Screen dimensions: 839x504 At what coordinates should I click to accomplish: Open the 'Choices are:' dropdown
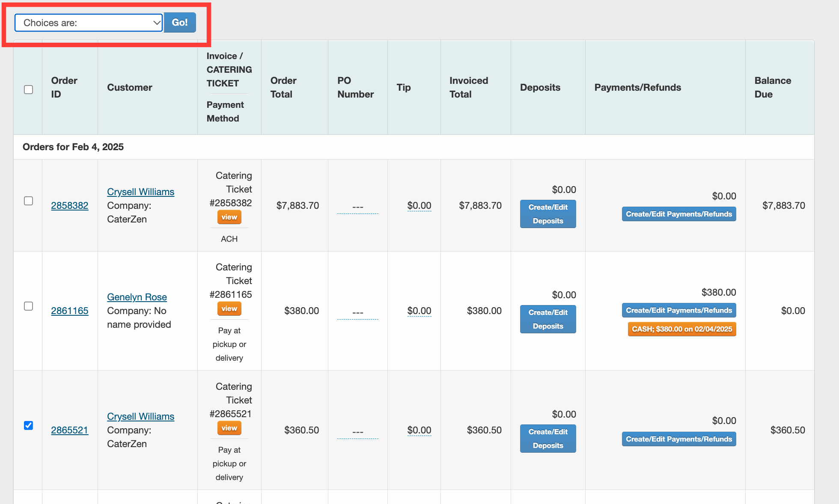(89, 23)
